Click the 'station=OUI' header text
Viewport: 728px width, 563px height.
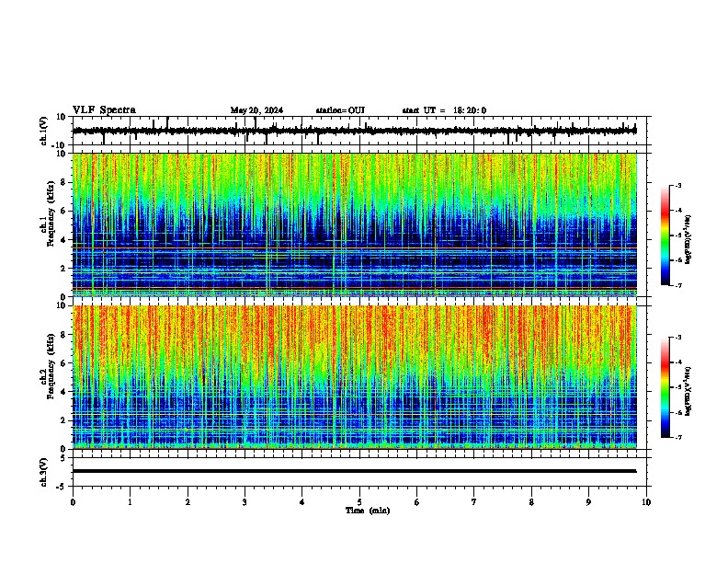pos(340,110)
